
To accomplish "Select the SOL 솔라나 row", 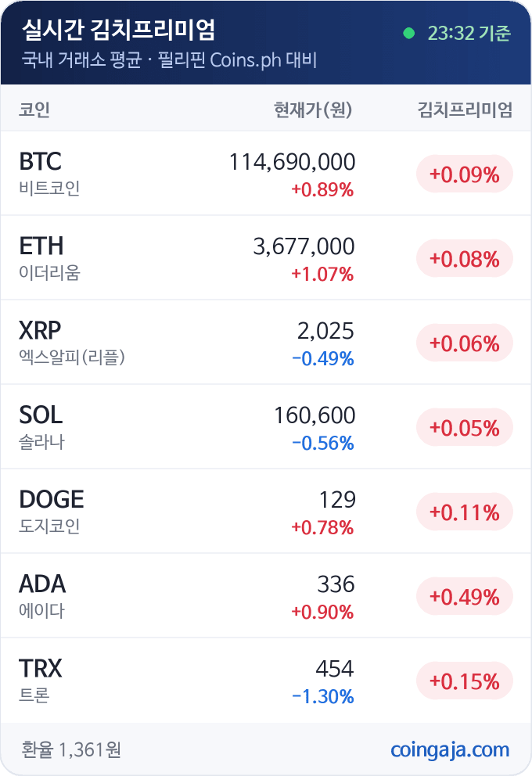I will [x=266, y=427].
